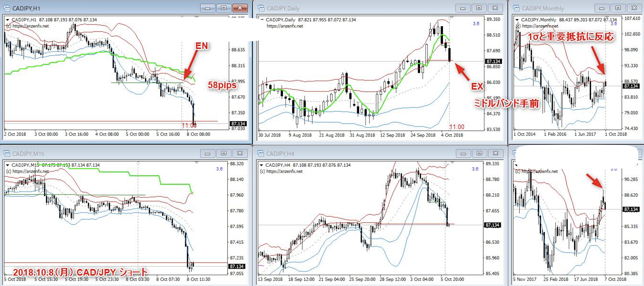Image resolution: width=644 pixels, height=286 pixels.
Task: Maximize the CADJPY,Daily chart window
Action: coord(479,8)
